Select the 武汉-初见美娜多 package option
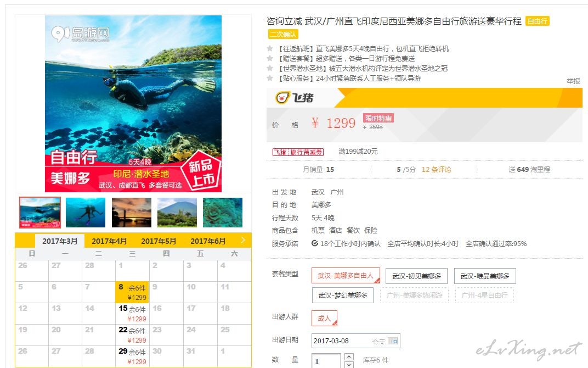The height and width of the screenshot is (368, 588). [416, 276]
